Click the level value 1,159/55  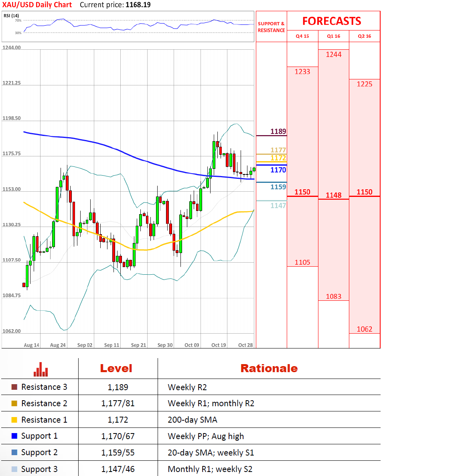(118, 453)
